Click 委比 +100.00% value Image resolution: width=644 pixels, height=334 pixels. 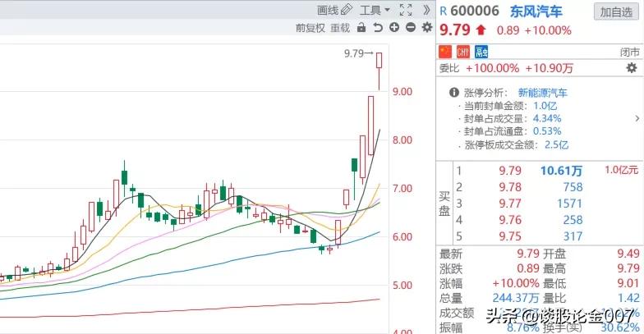click(492, 68)
